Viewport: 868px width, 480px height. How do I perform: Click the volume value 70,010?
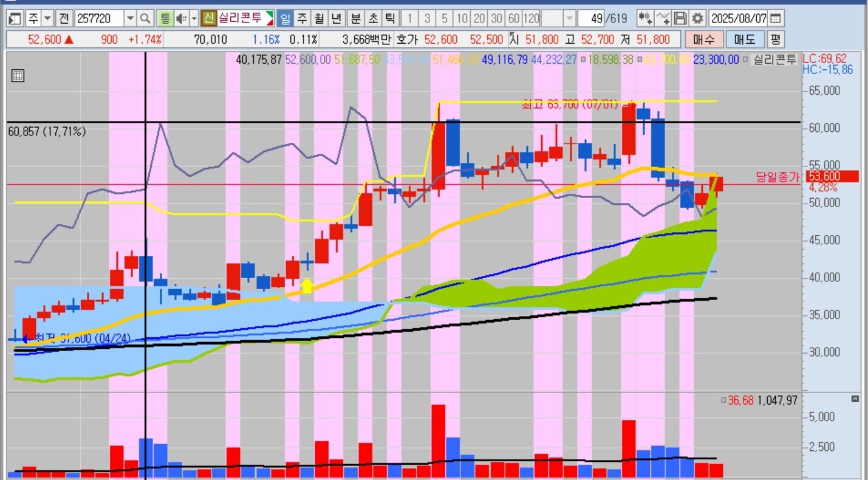210,40
